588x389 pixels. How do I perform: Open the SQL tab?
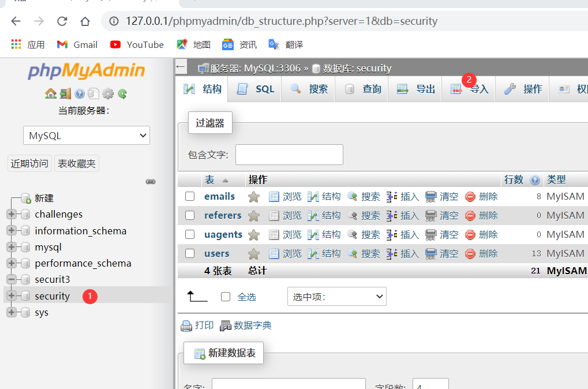[255, 89]
